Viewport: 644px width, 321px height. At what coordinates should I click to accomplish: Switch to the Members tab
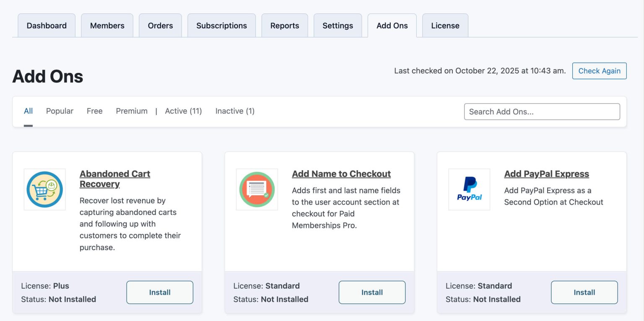(x=107, y=26)
